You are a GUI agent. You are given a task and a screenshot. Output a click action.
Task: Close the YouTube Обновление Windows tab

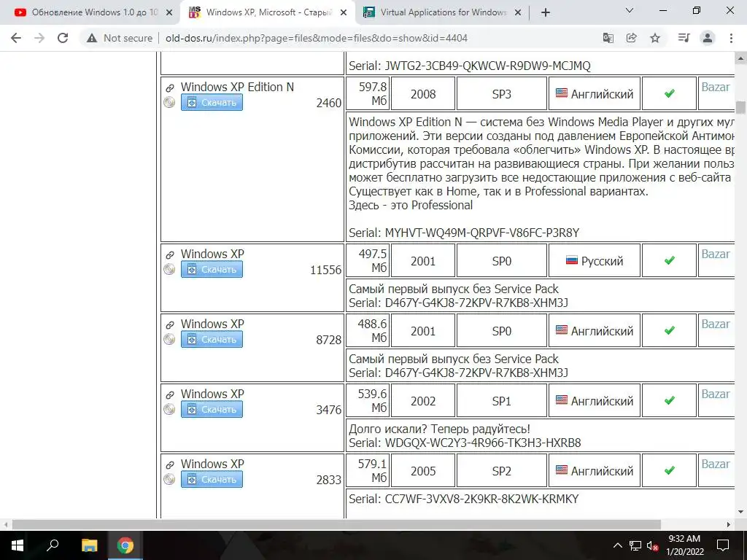[169, 13]
